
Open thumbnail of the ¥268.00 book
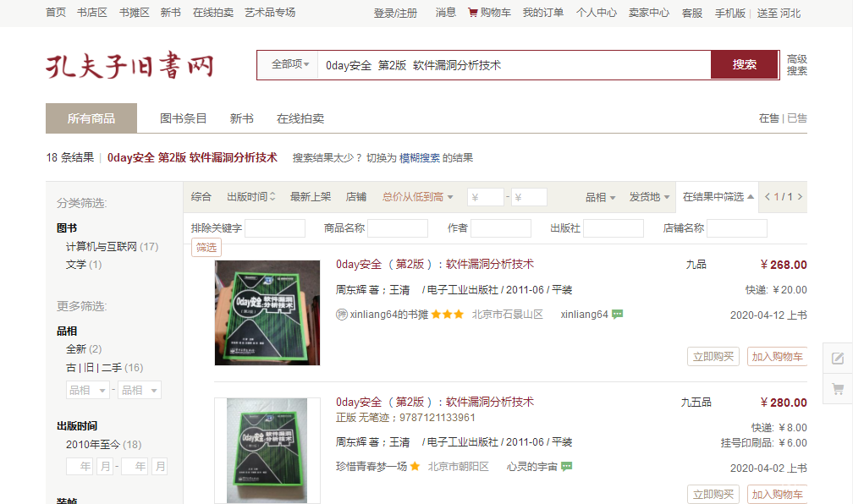(267, 313)
